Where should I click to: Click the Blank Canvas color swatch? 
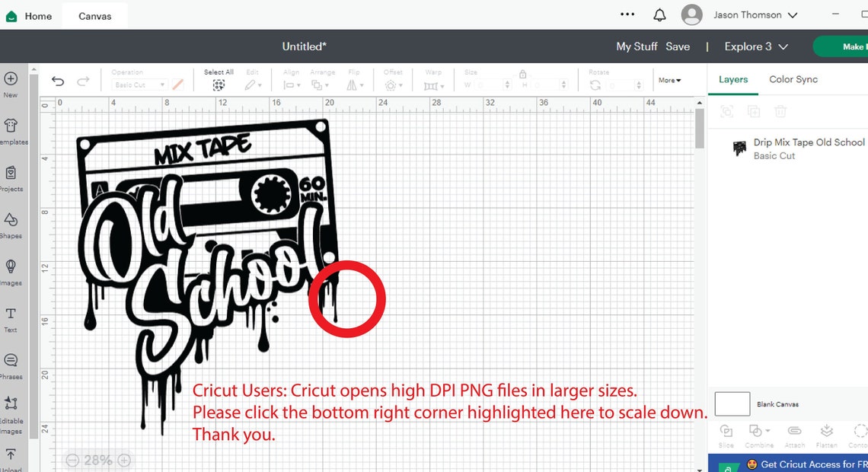click(732, 404)
